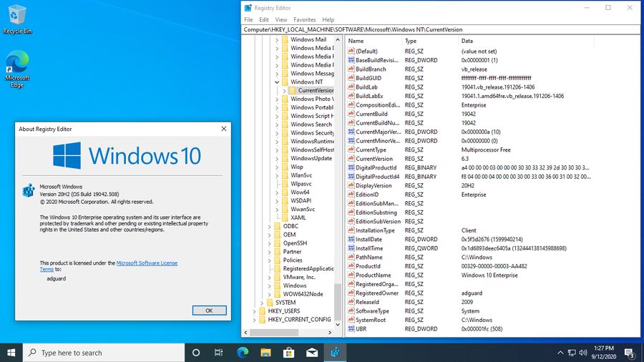Select the WindowsUpdate tree key

pos(311,158)
